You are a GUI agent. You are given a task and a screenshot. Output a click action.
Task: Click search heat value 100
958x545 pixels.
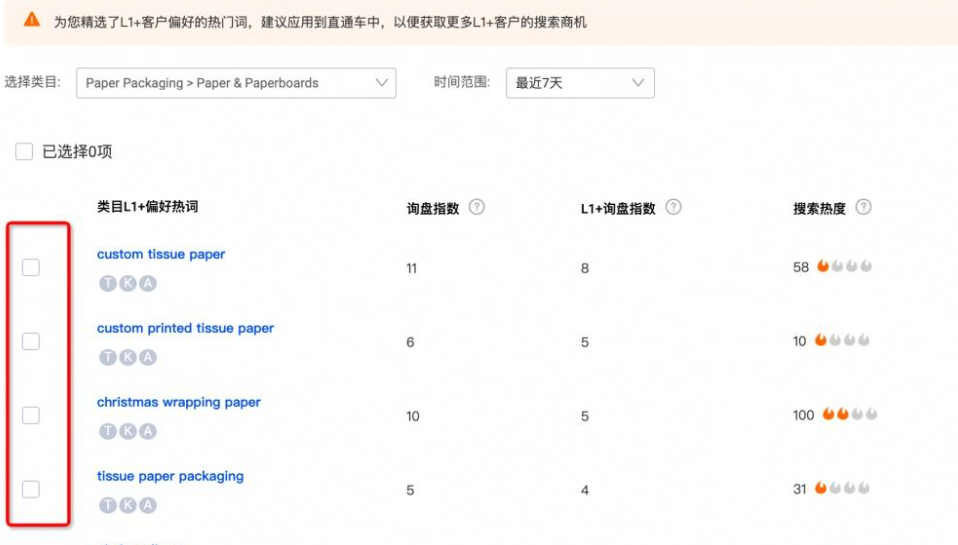tap(803, 415)
